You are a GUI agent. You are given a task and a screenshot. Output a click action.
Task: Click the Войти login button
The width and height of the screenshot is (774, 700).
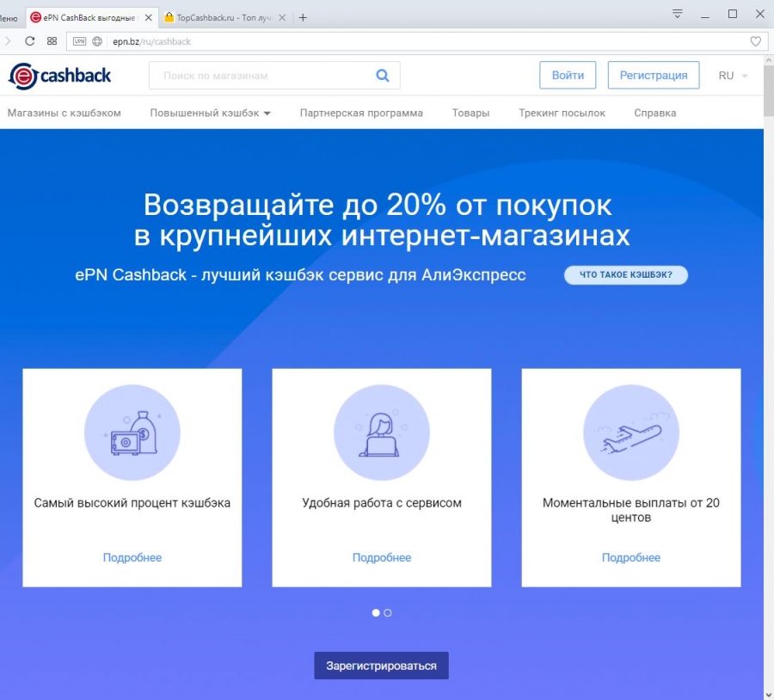tap(568, 75)
